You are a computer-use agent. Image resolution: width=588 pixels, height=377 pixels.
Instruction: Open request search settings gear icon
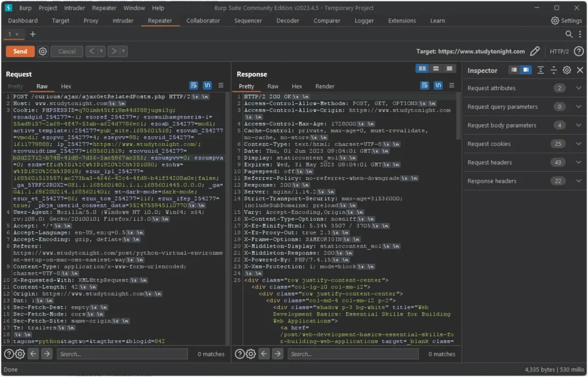point(20,354)
